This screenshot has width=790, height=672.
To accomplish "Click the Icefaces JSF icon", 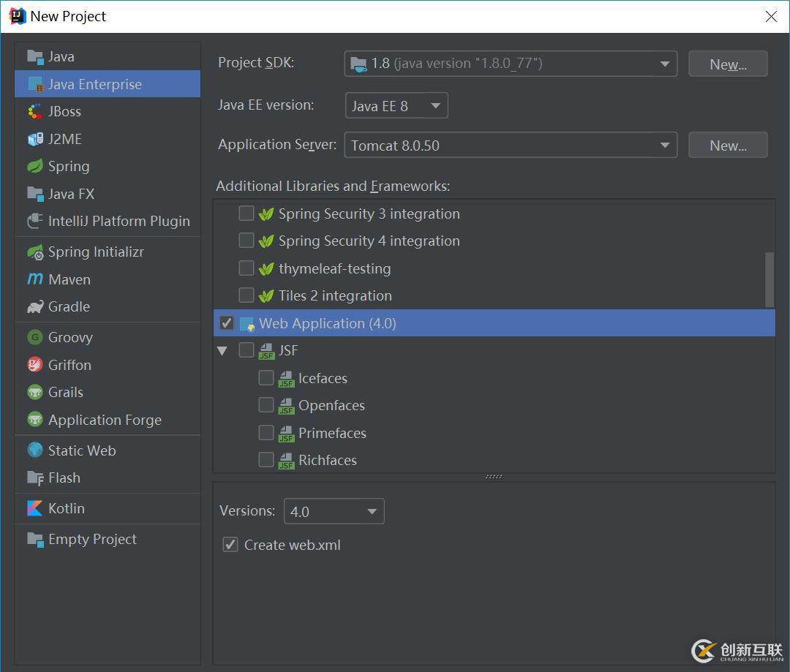I will tap(286, 378).
